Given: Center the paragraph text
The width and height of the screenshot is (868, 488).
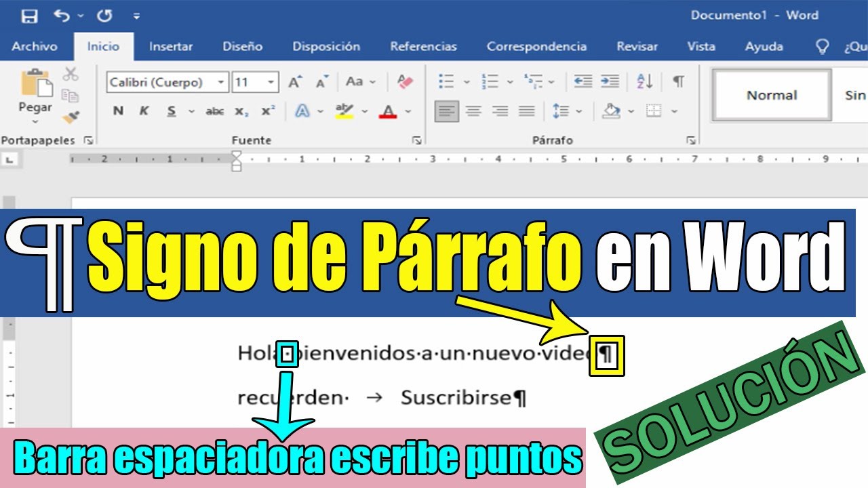Looking at the screenshot, I should pos(473,111).
